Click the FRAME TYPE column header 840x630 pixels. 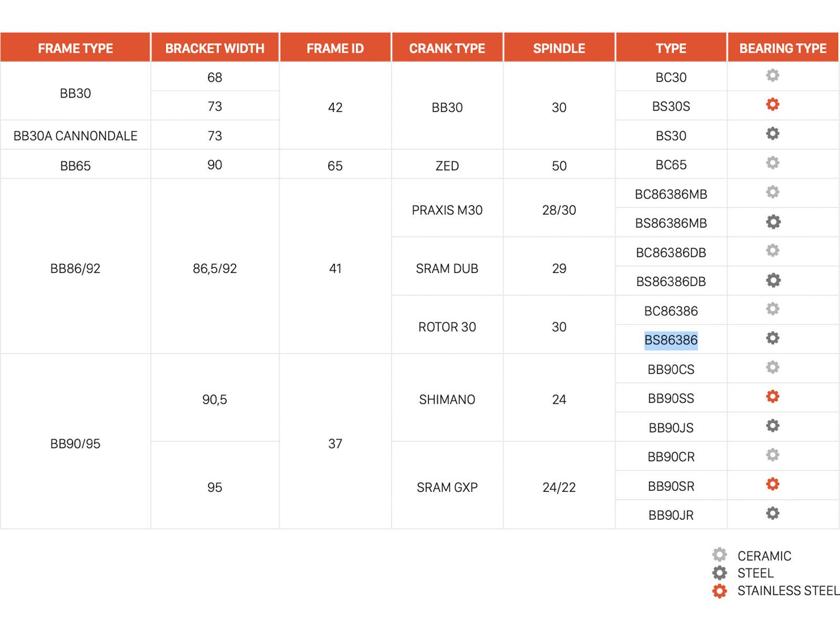[75, 48]
